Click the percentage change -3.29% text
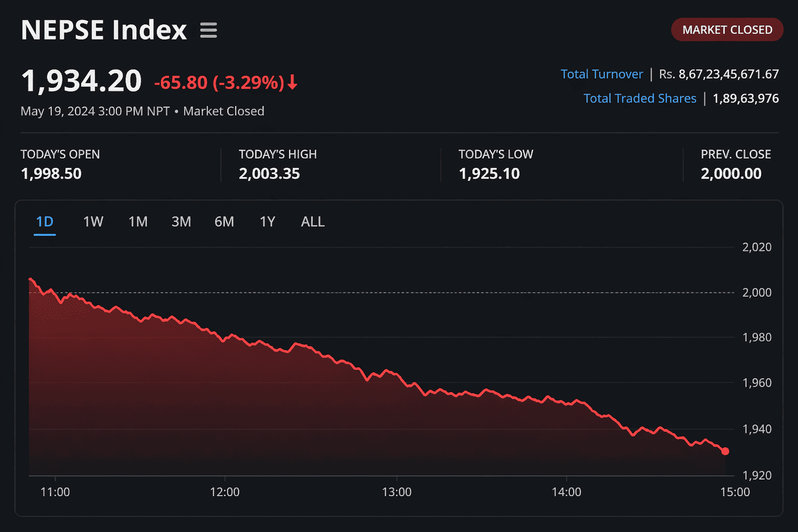Viewport: 798px width, 532px height. (248, 82)
